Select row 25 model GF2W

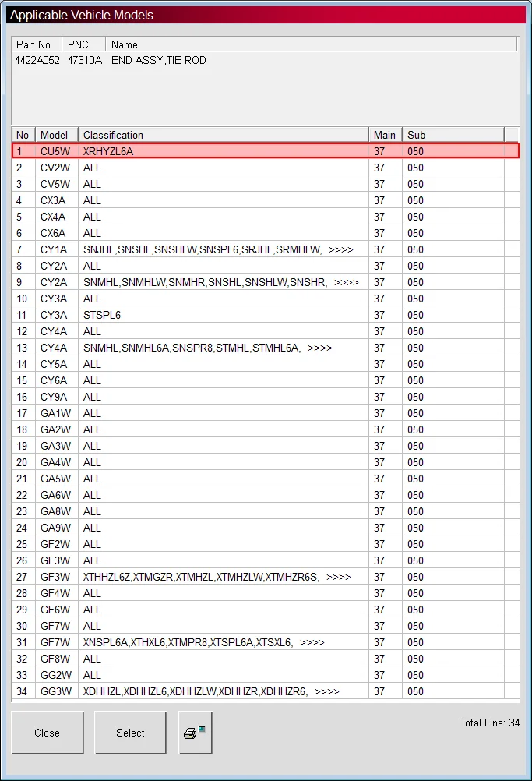pos(55,544)
